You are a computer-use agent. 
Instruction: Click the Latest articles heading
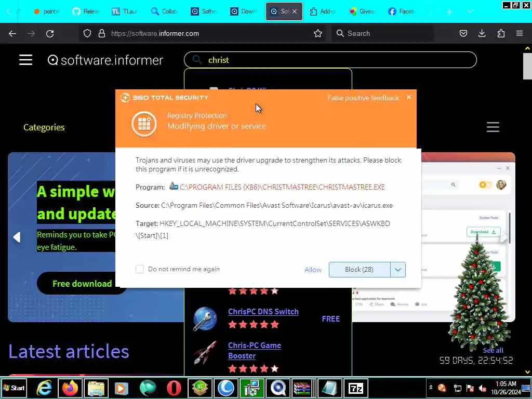click(69, 351)
